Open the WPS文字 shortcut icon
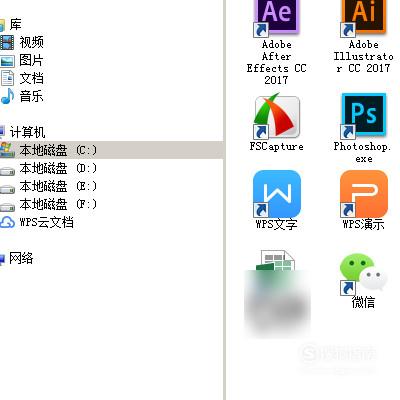This screenshot has width=400, height=400. (x=277, y=194)
